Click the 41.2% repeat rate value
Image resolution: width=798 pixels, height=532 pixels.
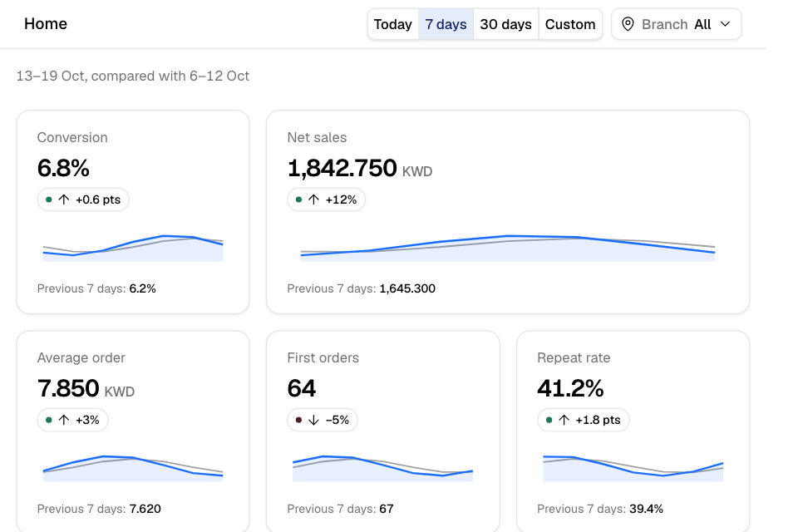tap(570, 388)
